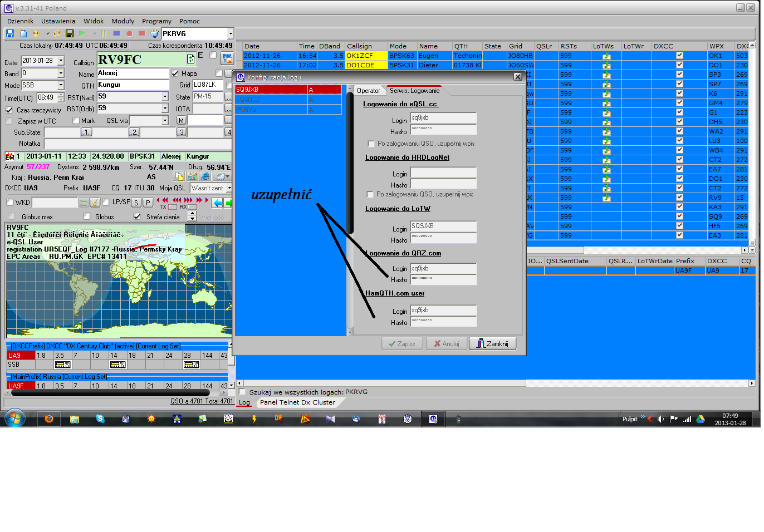Click the red square toolbar icon

pos(142,33)
